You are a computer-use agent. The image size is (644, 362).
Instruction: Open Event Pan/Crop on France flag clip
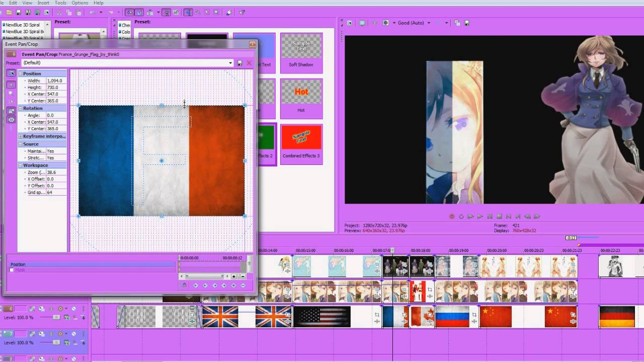tap(404, 315)
